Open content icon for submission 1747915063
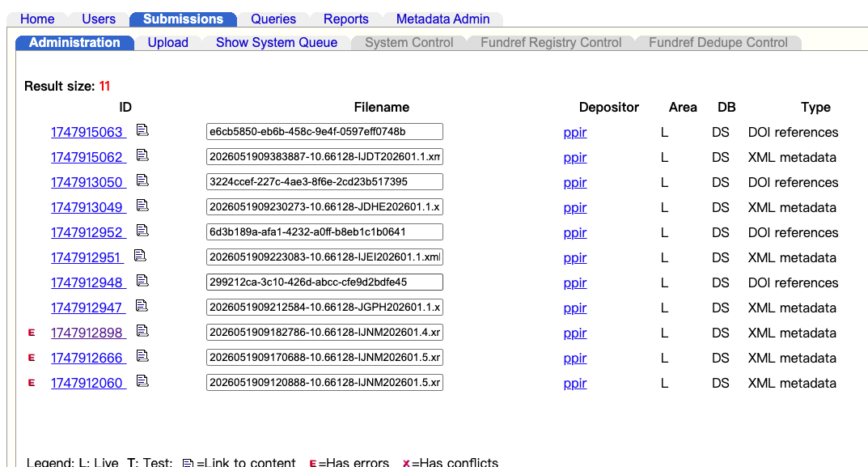 142,130
